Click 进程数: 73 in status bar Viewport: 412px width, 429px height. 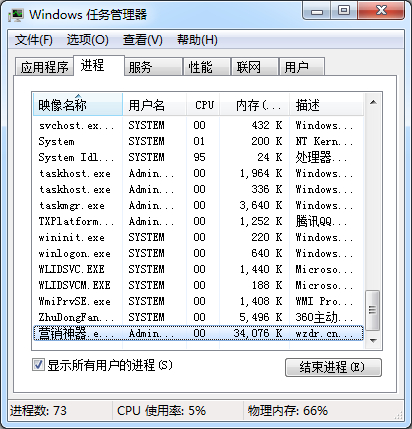[x=38, y=411]
